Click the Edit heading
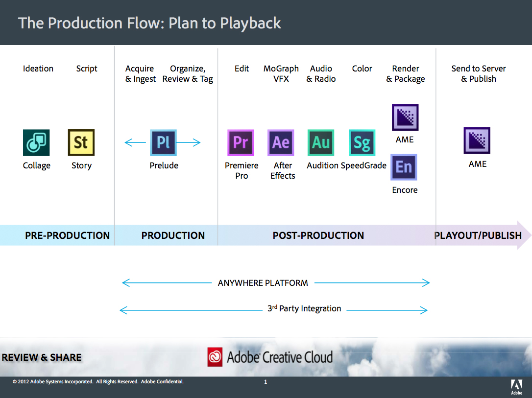This screenshot has width=532, height=398. tap(242, 69)
